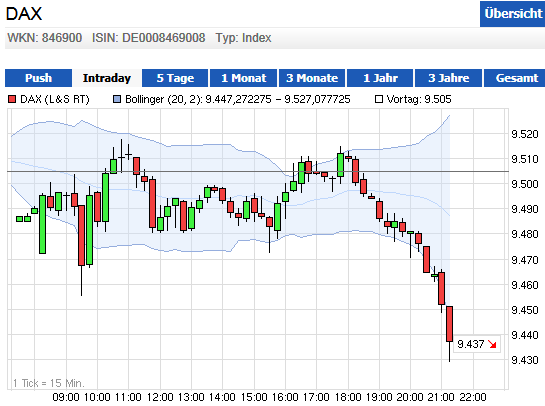Switch to the 3 Jahre tab
This screenshot has height=406, width=545.
point(448,78)
